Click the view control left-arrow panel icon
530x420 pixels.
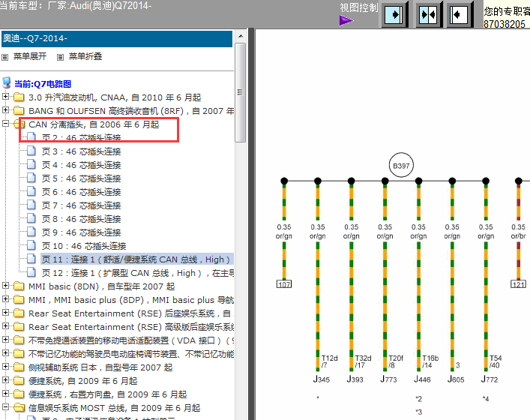pyautogui.click(x=459, y=14)
